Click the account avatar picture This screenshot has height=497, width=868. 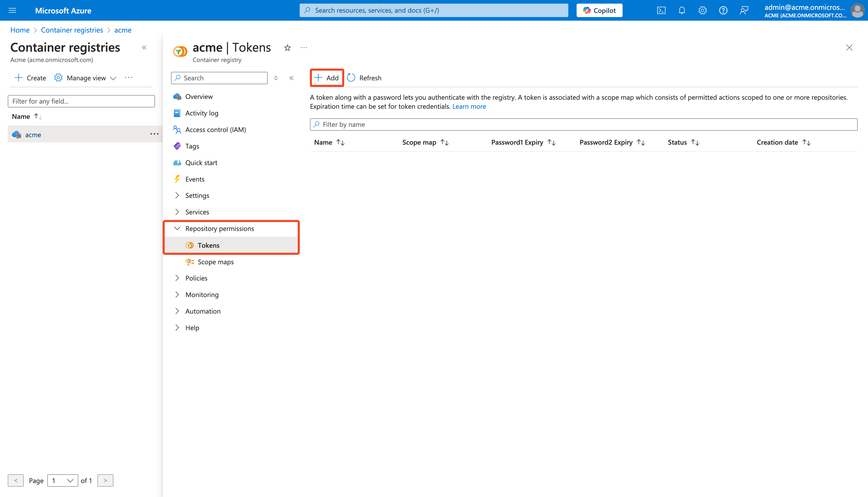click(857, 10)
